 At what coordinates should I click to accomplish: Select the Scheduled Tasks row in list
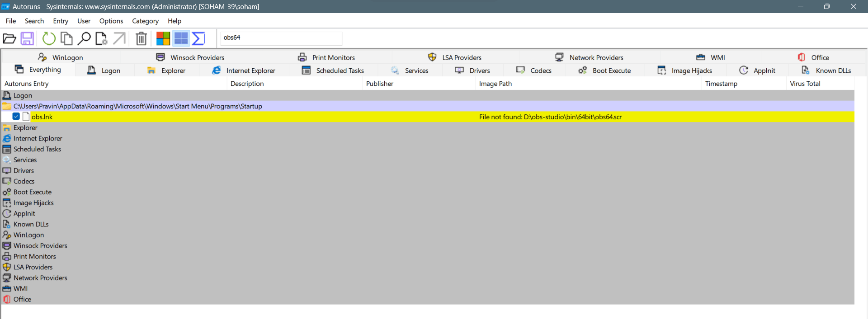coord(428,149)
